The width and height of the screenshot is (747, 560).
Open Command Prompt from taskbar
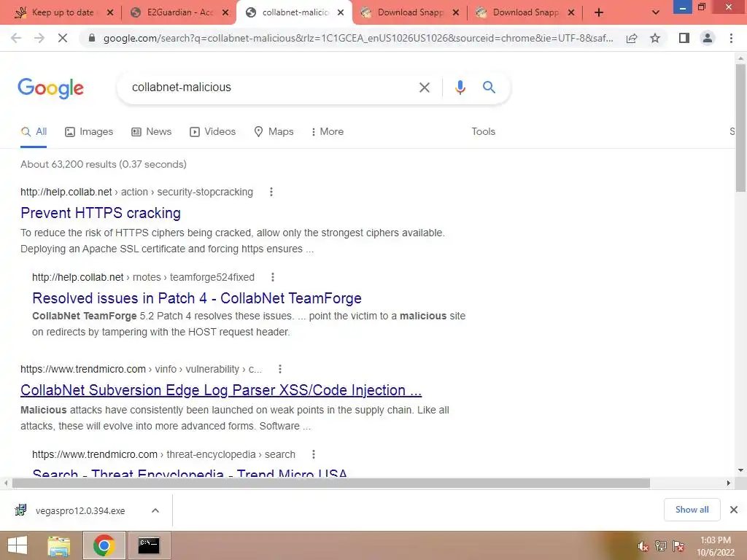149,545
